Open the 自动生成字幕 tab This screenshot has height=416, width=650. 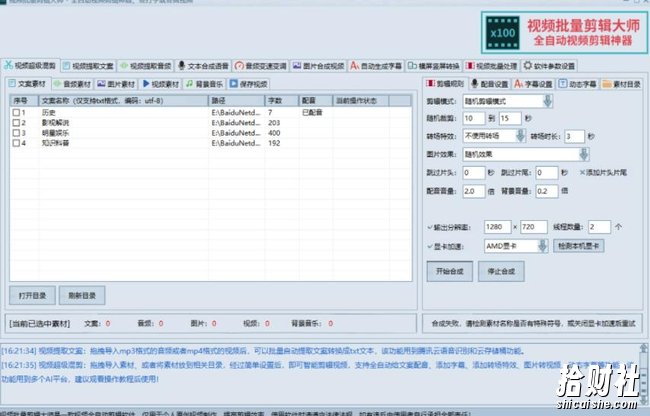(x=376, y=66)
